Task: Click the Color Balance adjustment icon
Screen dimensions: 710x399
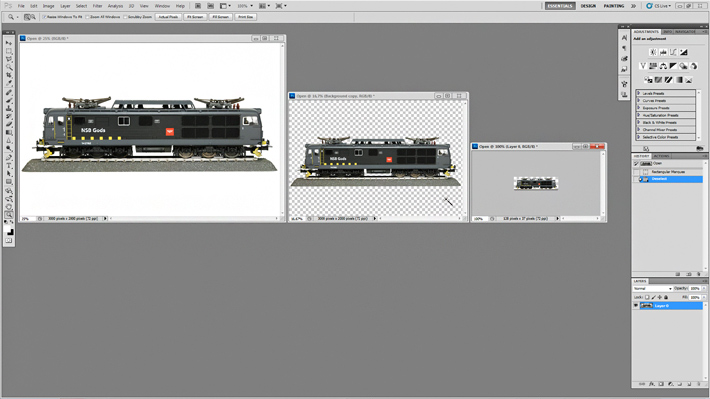Action: 663,66
